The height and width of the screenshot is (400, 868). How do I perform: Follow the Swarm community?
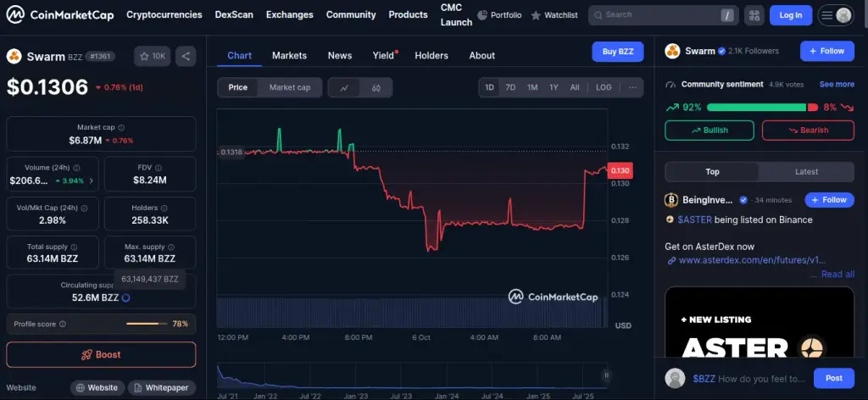[x=827, y=51]
